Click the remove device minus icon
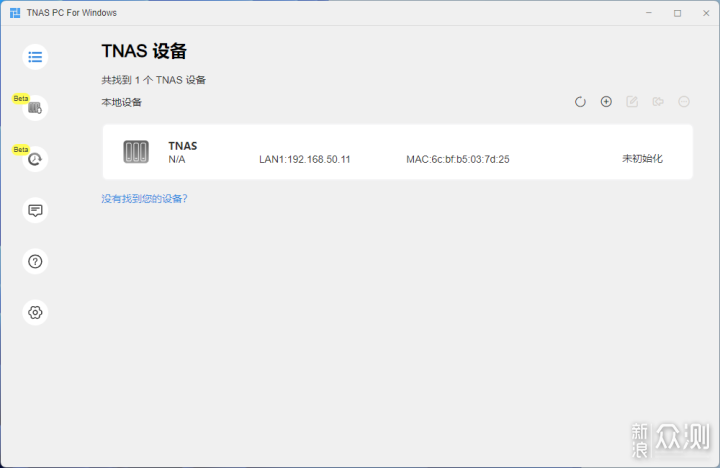The height and width of the screenshot is (468, 720). tap(684, 101)
